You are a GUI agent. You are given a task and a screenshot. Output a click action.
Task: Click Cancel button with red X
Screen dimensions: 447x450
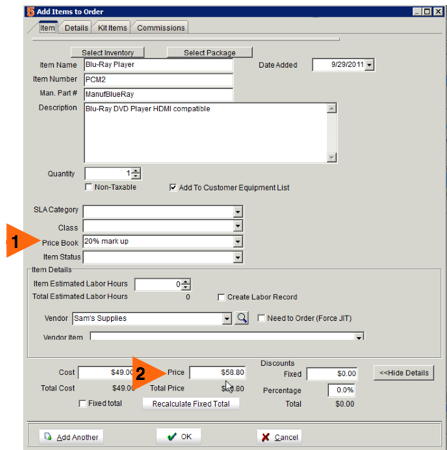point(279,437)
